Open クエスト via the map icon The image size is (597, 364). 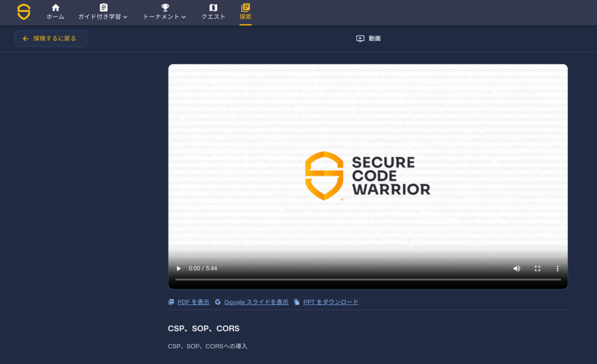tap(213, 7)
